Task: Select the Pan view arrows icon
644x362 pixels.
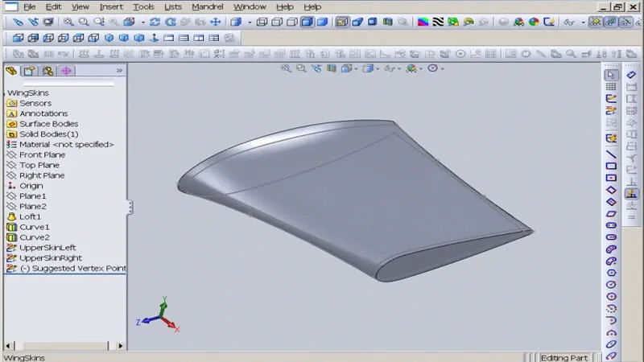Action: [214, 22]
